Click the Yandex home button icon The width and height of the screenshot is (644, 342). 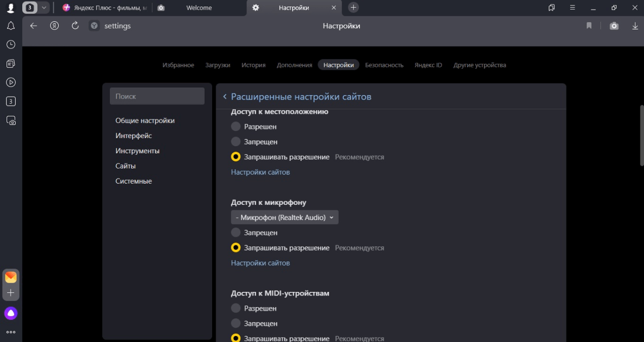55,26
